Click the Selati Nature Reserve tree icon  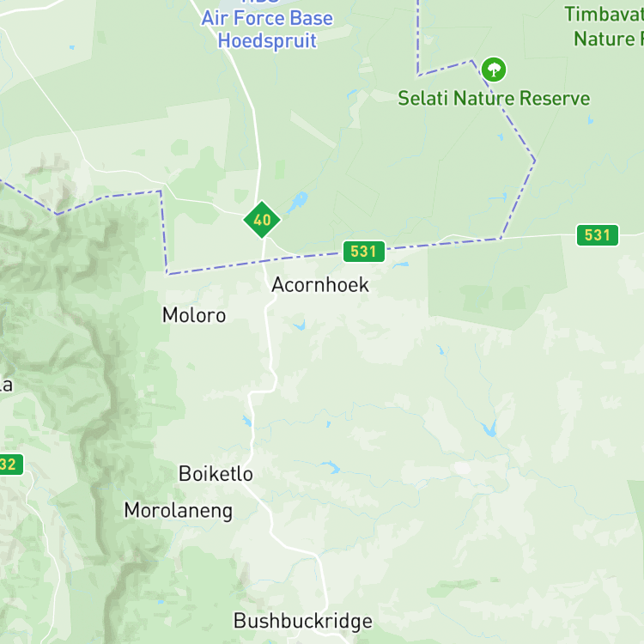pyautogui.click(x=494, y=70)
